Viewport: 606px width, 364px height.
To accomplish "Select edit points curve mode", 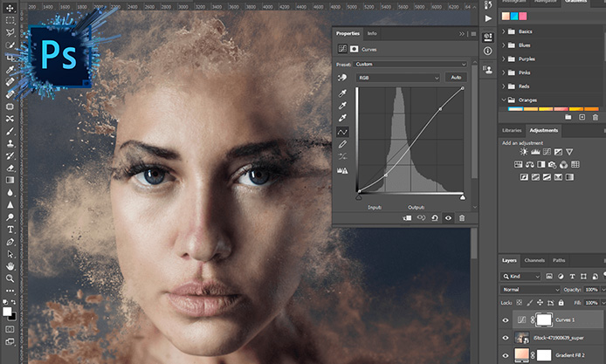I will (342, 132).
